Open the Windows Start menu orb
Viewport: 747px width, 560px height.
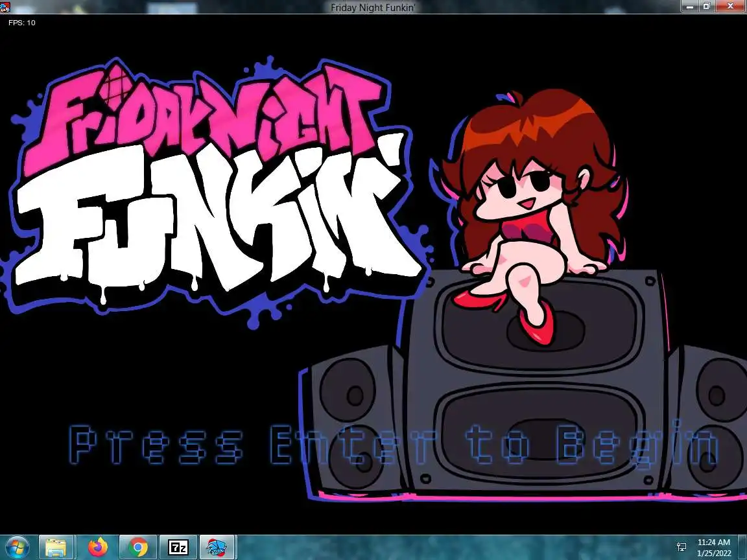17,548
